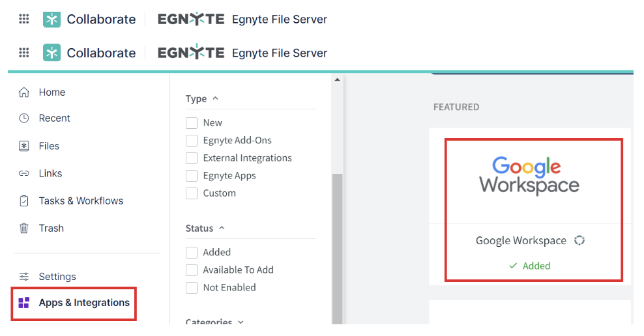Tick the Available To Add status checkbox
This screenshot has width=644, height=336.
pos(192,270)
